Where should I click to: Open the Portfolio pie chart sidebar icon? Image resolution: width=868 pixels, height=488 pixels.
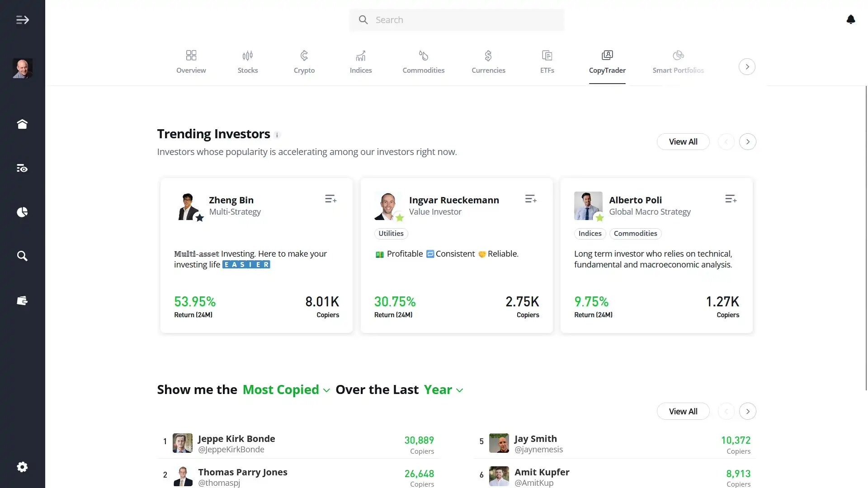tap(22, 212)
